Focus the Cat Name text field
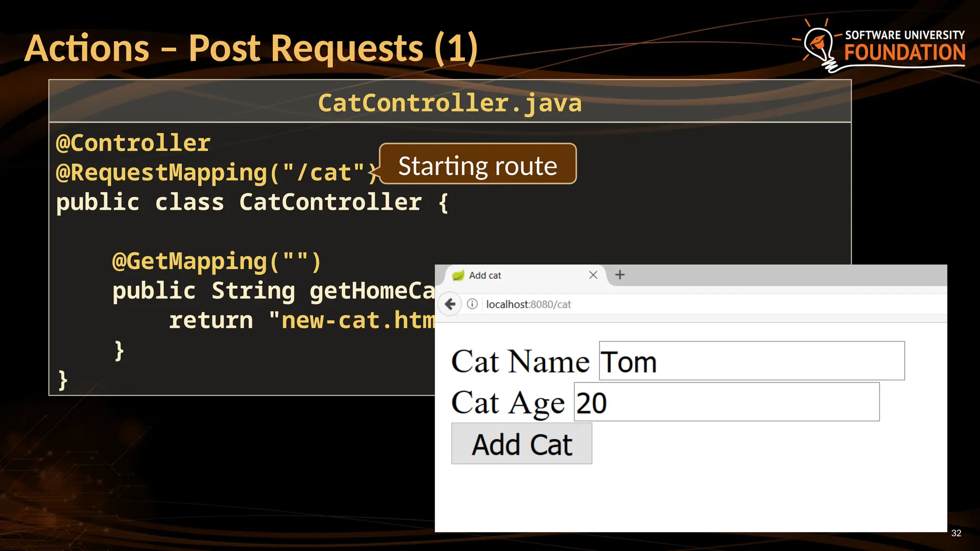The height and width of the screenshot is (551, 980). (x=751, y=361)
